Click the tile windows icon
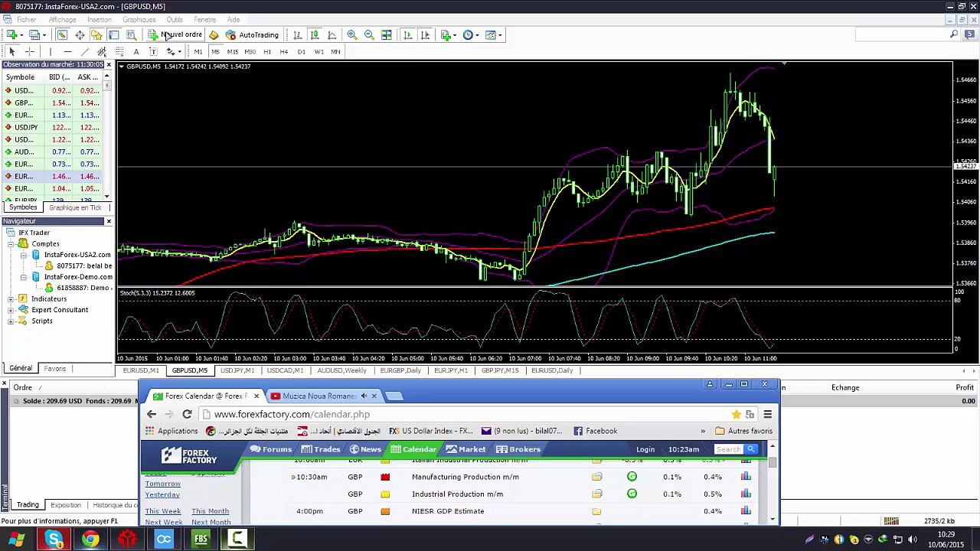Viewport: 980px width, 551px height. [387, 34]
